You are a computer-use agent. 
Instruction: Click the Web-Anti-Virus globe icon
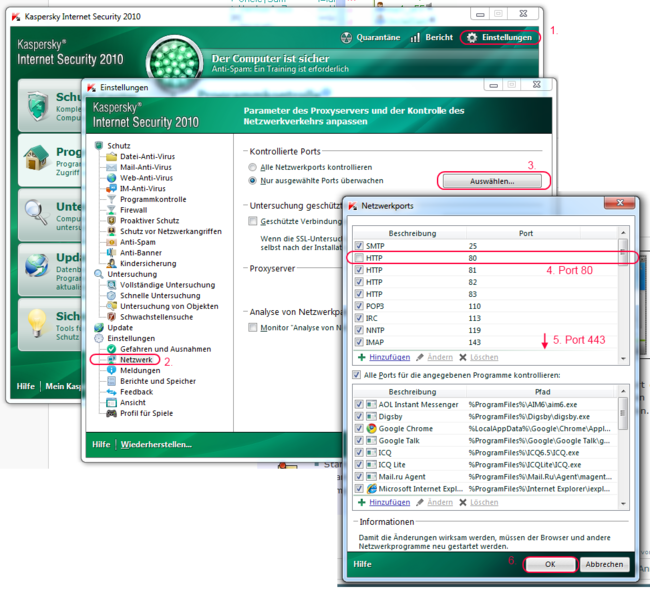click(111, 178)
